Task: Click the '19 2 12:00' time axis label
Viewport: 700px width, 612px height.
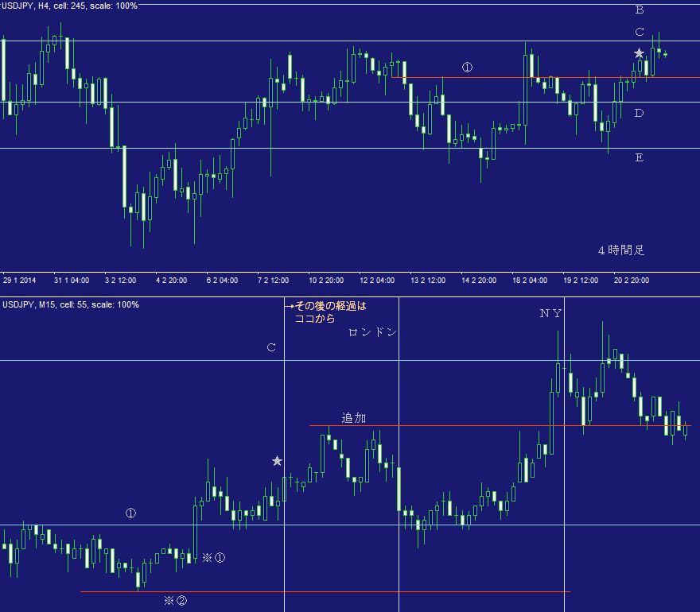Action: point(581,280)
